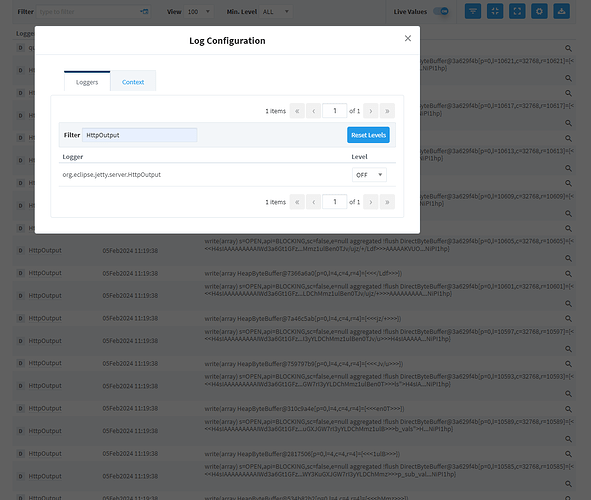Click the filter options icon in main filter box
This screenshot has height=500, width=591.
coord(144,12)
